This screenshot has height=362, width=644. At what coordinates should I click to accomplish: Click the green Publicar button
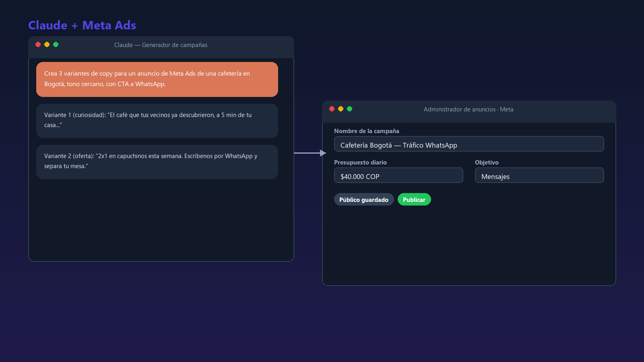(x=414, y=200)
